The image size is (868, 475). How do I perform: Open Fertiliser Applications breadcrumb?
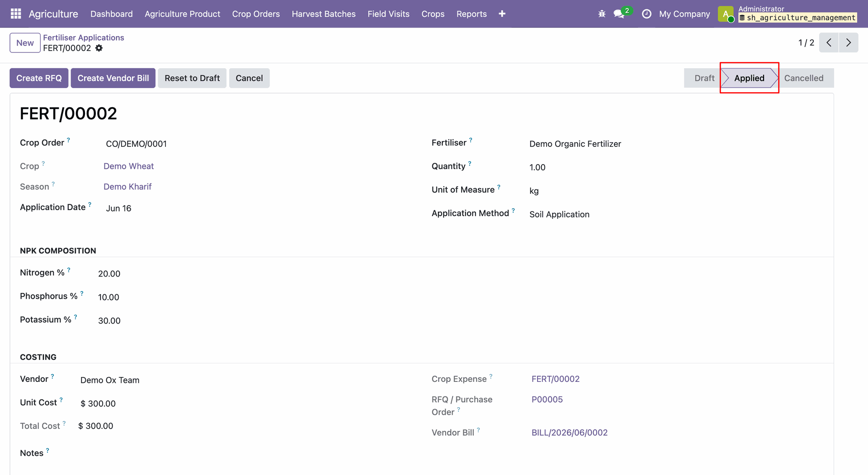[x=84, y=38]
